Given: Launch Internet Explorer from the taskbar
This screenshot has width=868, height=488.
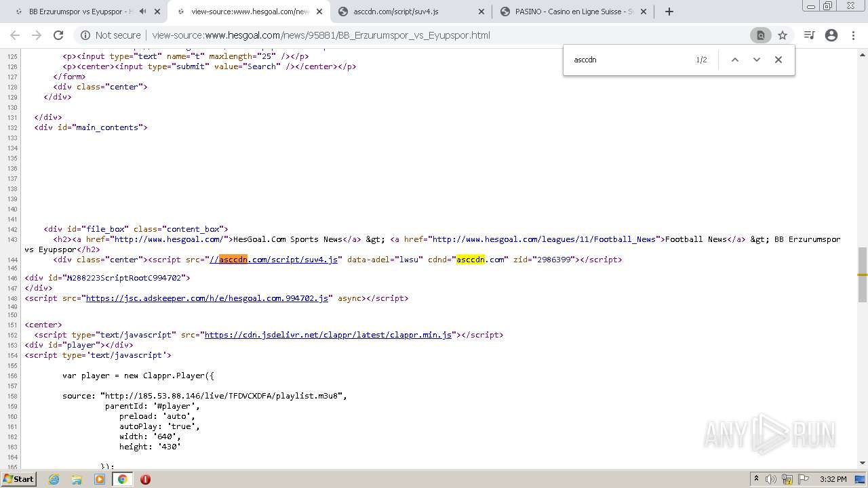Looking at the screenshot, I should [54, 479].
